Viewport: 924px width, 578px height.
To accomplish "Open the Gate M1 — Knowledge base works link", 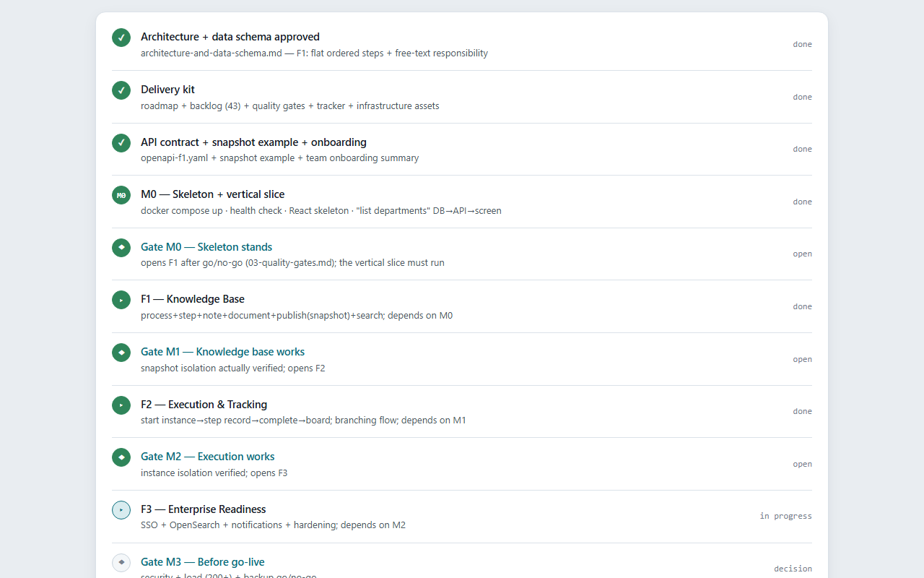I will pos(222,352).
